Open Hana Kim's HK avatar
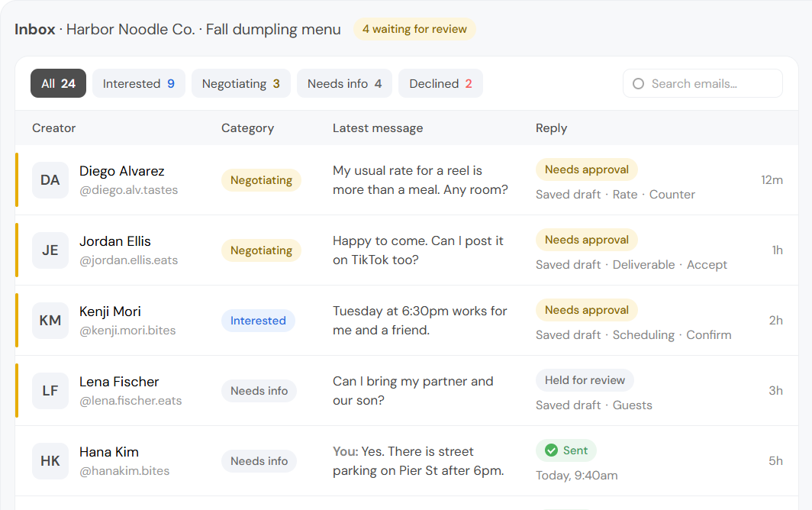This screenshot has width=812, height=510. click(x=50, y=461)
